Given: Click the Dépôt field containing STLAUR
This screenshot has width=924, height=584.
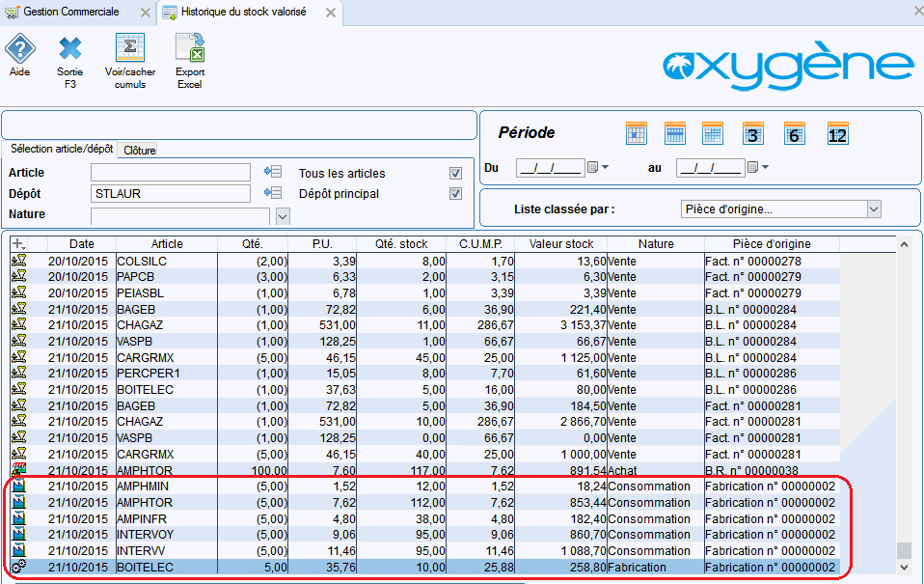Looking at the screenshot, I should [171, 193].
